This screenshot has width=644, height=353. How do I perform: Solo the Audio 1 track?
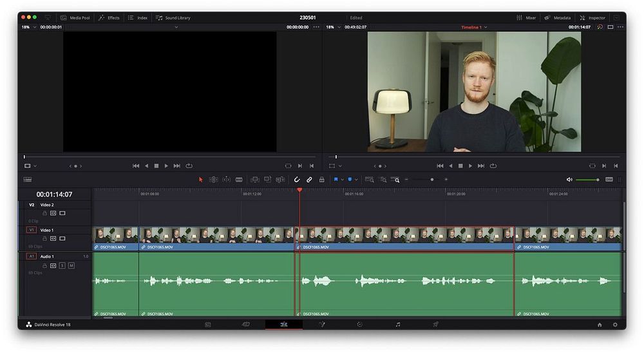(62, 265)
